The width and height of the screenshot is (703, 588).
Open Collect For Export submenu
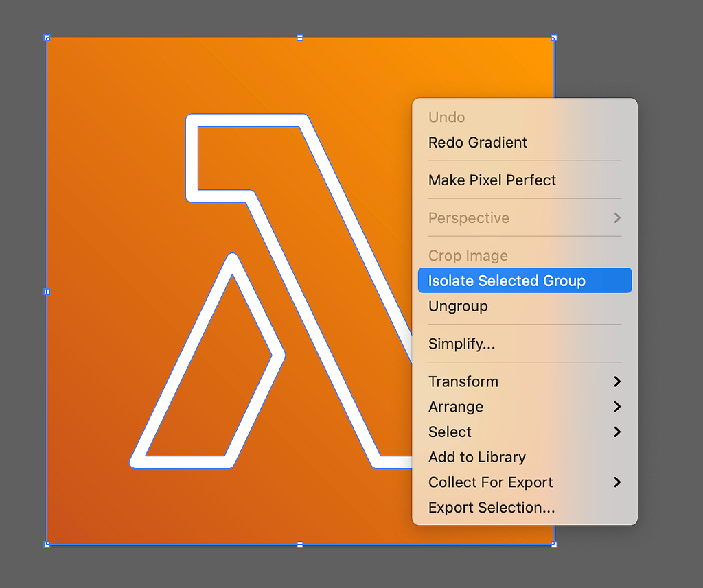(525, 482)
